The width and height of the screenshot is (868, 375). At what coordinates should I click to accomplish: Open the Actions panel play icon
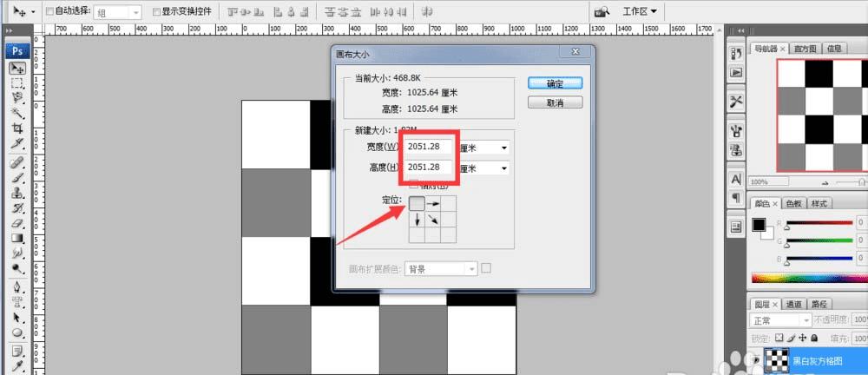736,72
